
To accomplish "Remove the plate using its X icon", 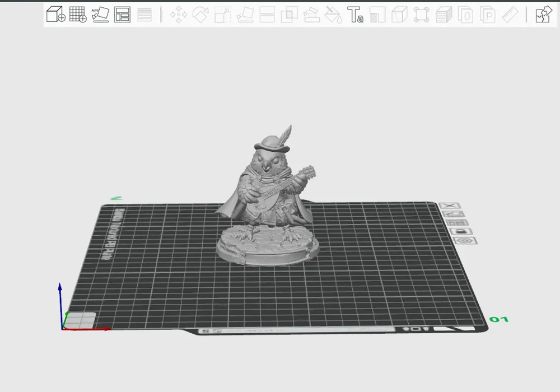I will (x=450, y=206).
